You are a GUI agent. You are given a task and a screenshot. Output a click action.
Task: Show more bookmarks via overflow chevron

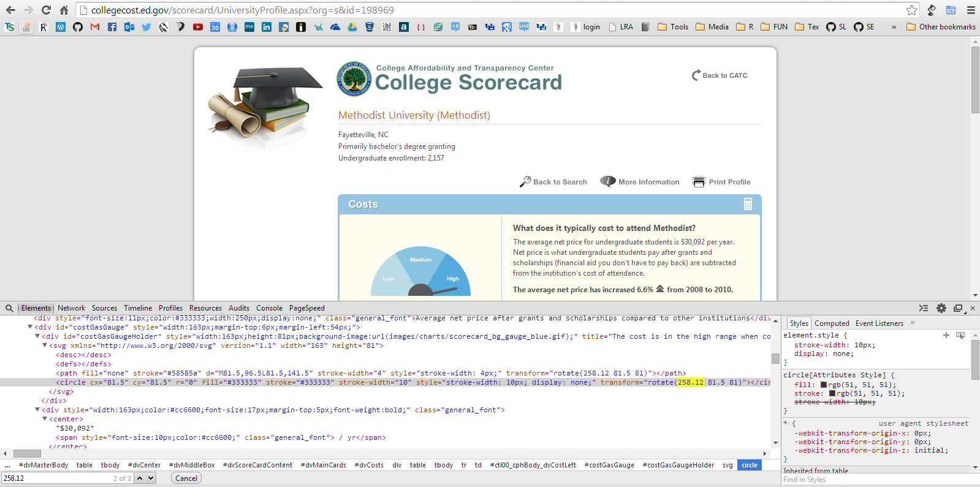894,27
